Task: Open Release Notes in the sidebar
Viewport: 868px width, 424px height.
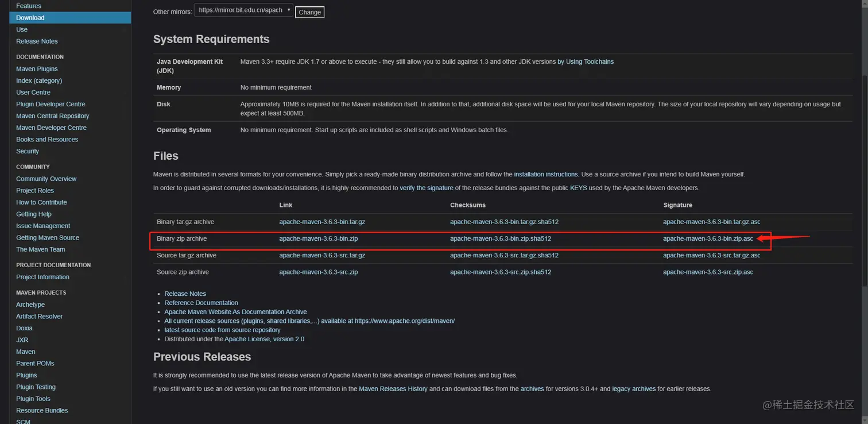Action: pyautogui.click(x=37, y=41)
